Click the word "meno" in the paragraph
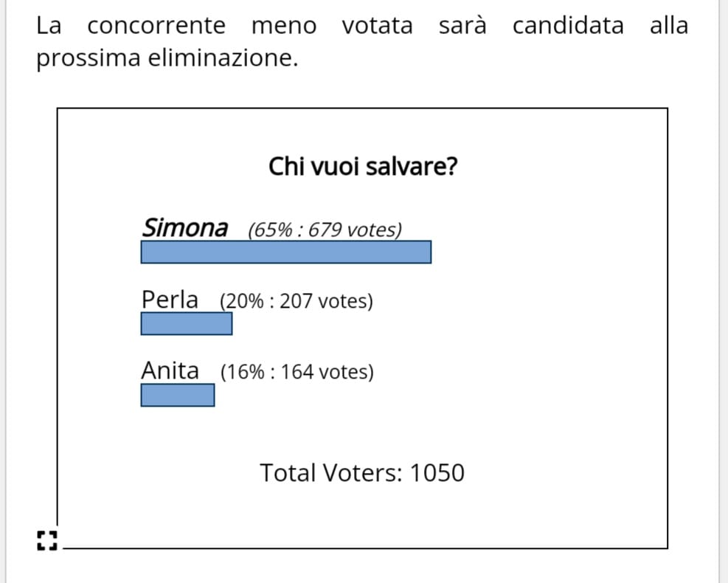Image resolution: width=728 pixels, height=583 pixels. (284, 27)
